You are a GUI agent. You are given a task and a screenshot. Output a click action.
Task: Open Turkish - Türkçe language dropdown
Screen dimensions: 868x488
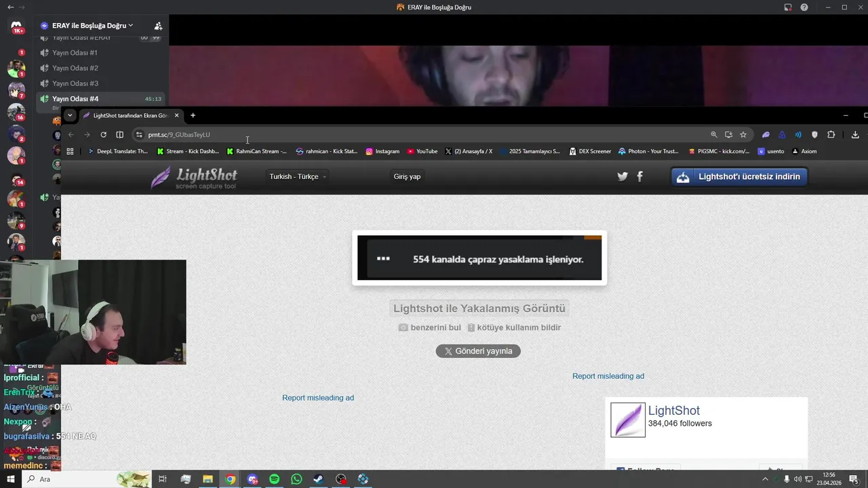(x=298, y=177)
